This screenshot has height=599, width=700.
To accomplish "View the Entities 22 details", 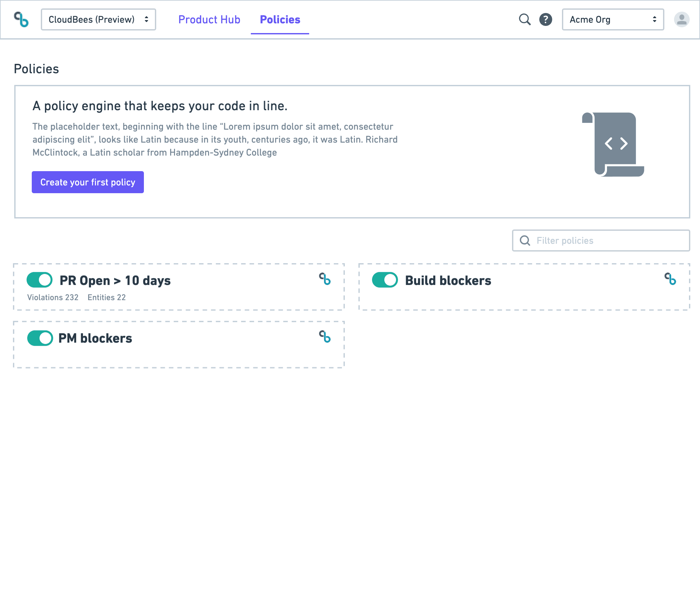I will pos(106,297).
